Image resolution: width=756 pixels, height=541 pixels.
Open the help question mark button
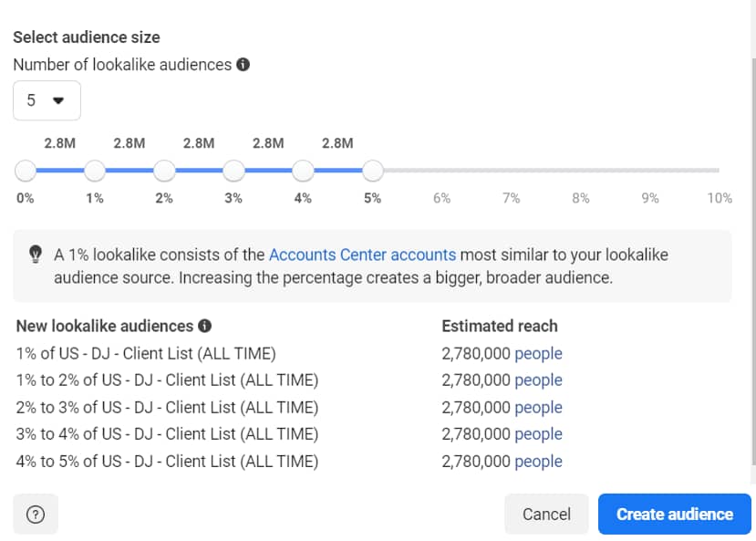(x=36, y=514)
